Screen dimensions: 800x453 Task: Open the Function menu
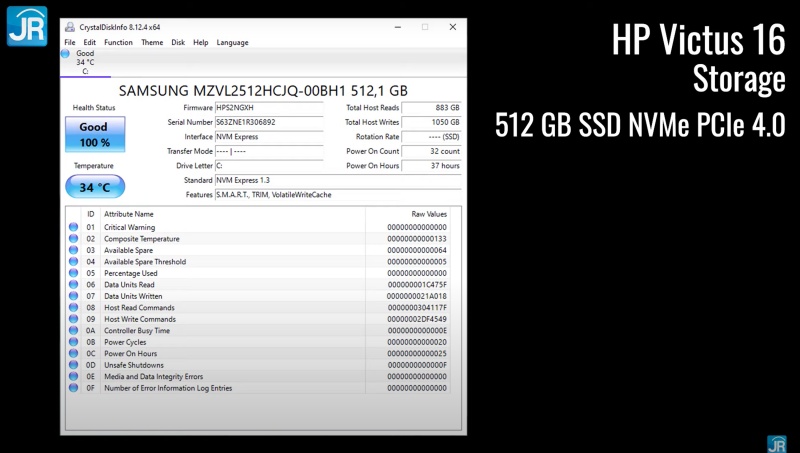coord(118,43)
